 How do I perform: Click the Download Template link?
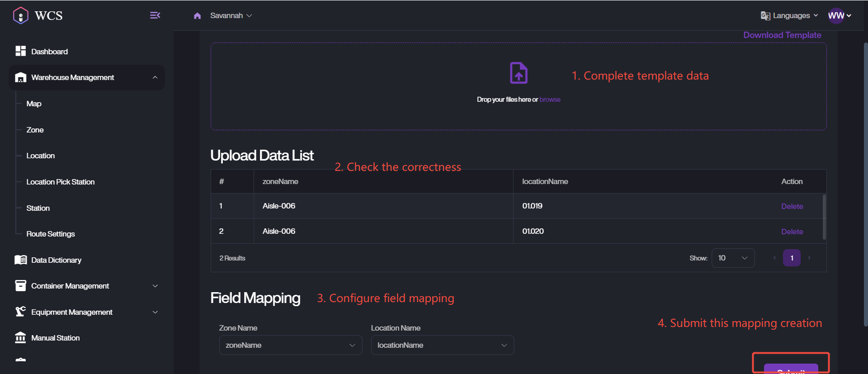coord(782,35)
